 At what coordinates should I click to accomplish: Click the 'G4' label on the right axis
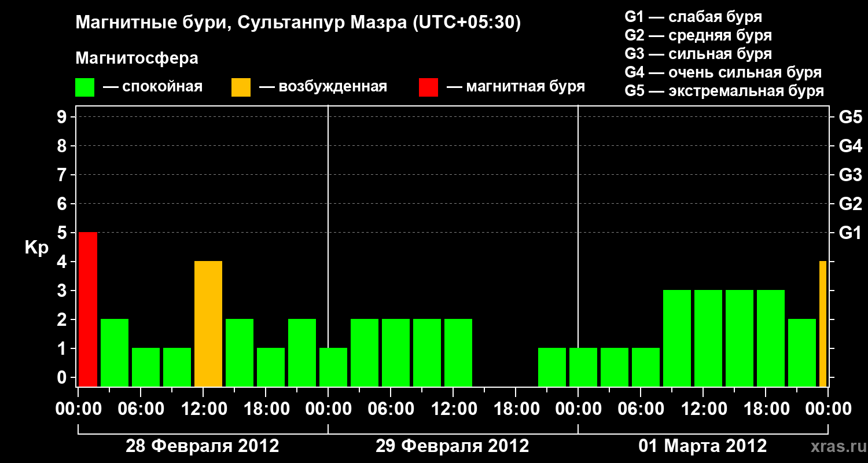(851, 146)
